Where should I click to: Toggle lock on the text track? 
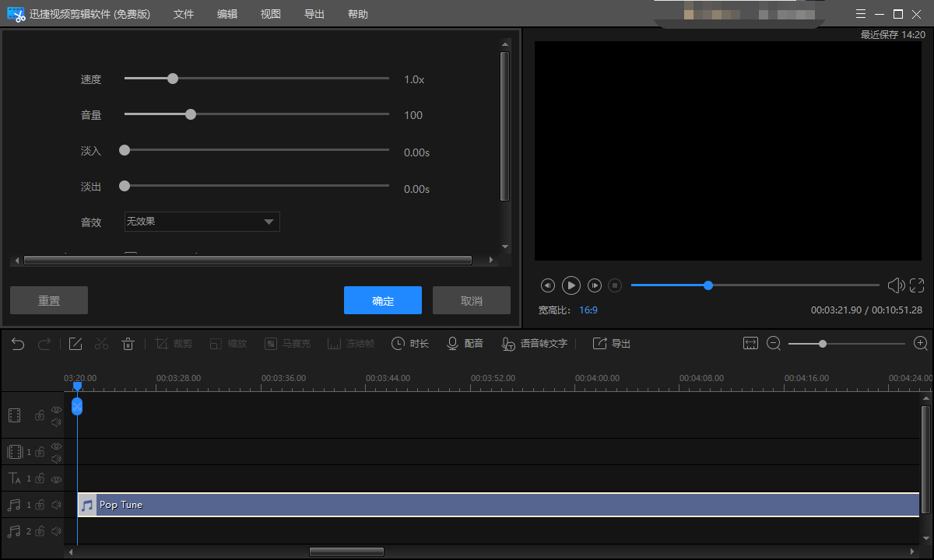40,478
